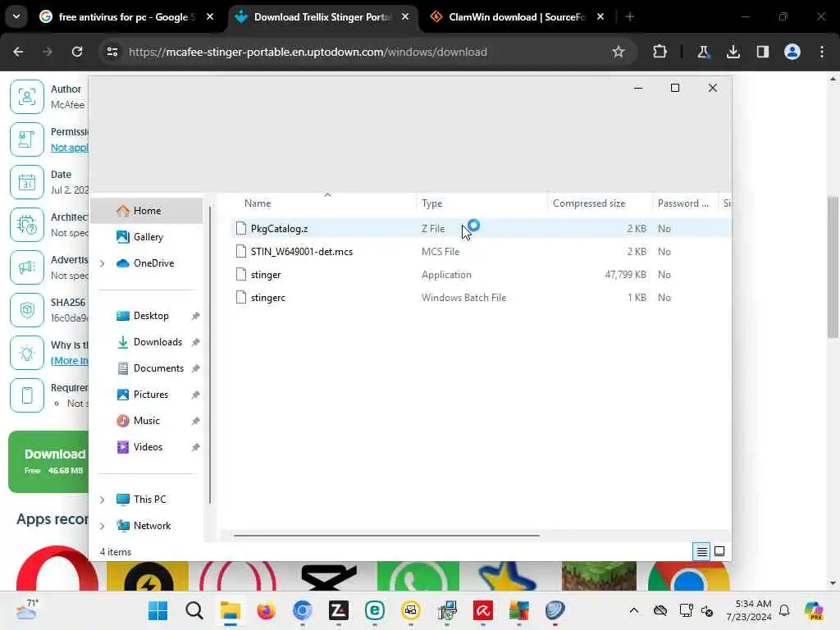Launch Firefox from the taskbar
Image resolution: width=840 pixels, height=630 pixels.
(x=267, y=610)
